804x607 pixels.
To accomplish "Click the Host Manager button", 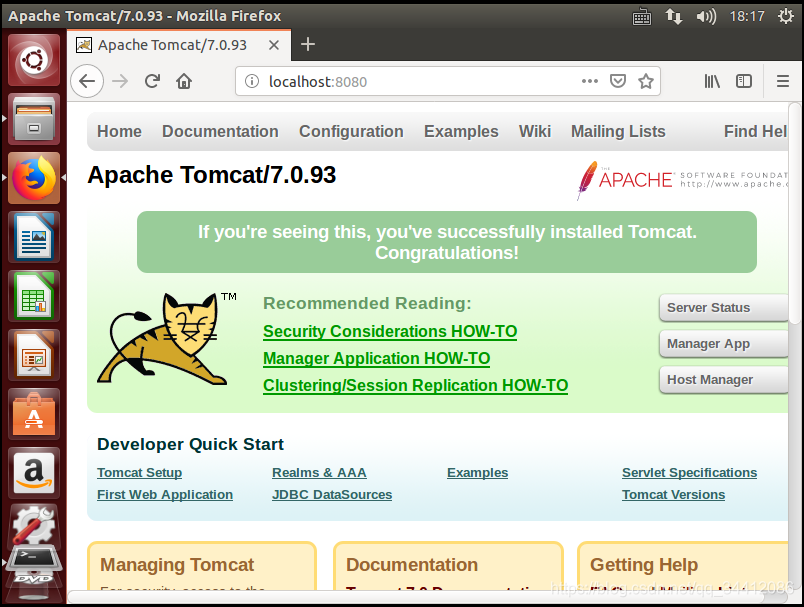I will point(723,380).
